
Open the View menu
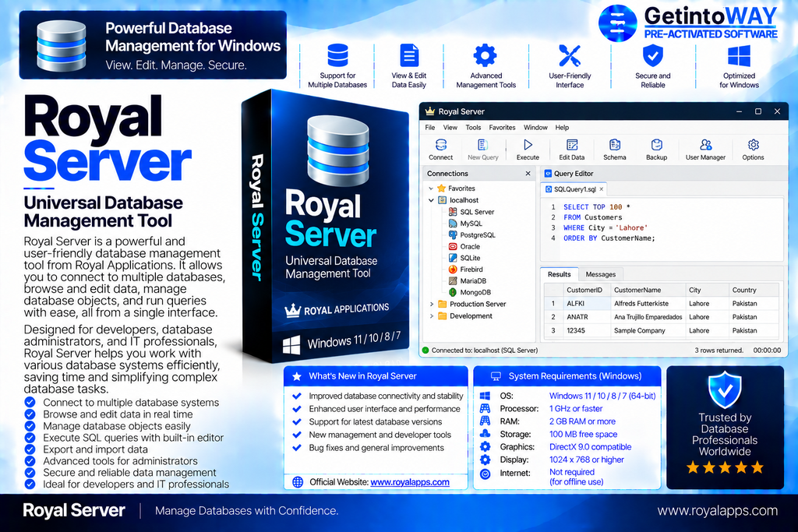click(450, 128)
